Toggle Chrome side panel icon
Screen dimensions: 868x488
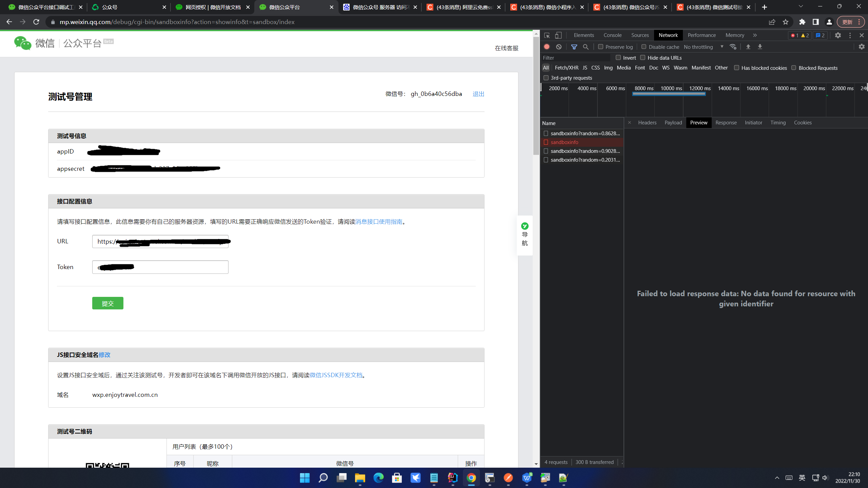point(816,22)
